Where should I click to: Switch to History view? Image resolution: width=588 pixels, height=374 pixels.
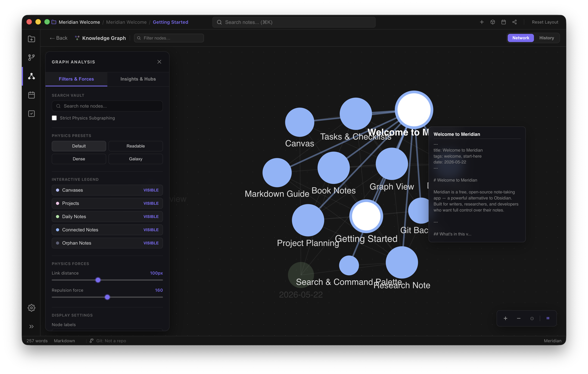(547, 38)
